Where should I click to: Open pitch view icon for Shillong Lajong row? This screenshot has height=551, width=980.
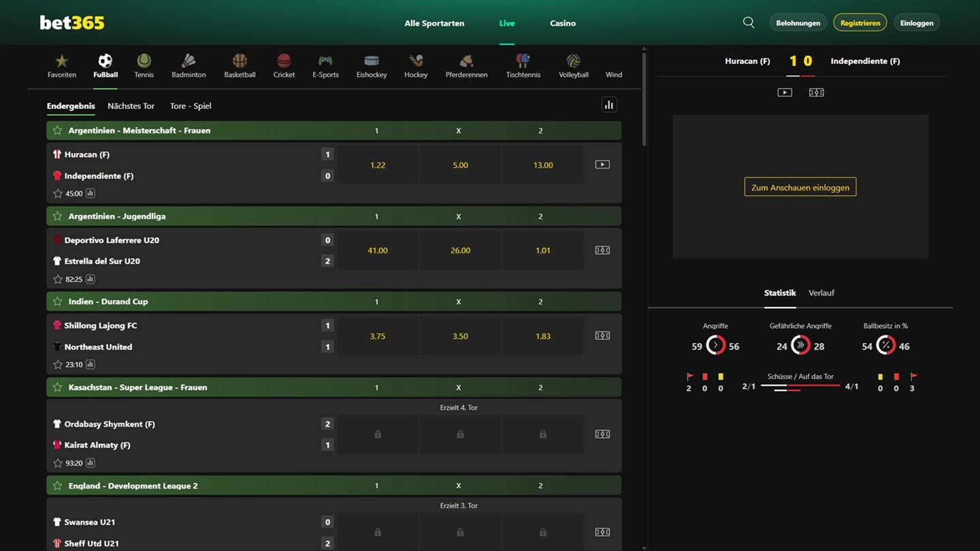click(602, 335)
